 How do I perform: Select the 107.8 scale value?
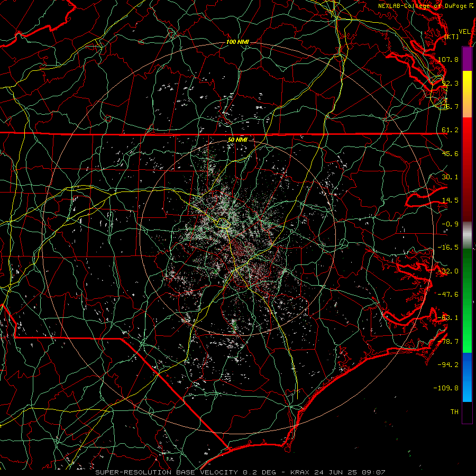(448, 59)
